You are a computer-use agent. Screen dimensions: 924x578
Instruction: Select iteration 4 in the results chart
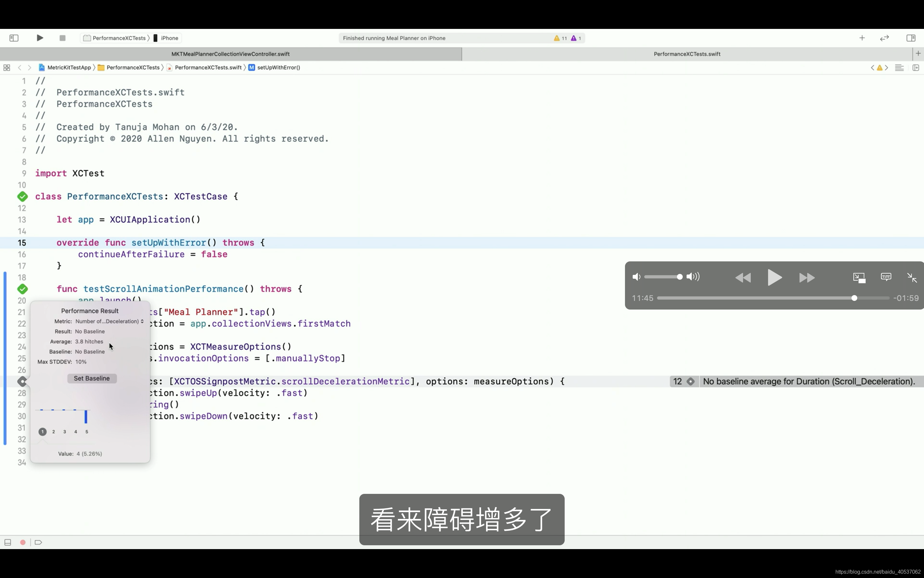click(76, 432)
